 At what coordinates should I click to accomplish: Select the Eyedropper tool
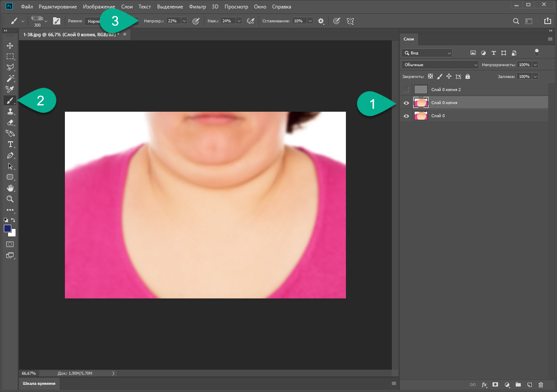pos(10,89)
